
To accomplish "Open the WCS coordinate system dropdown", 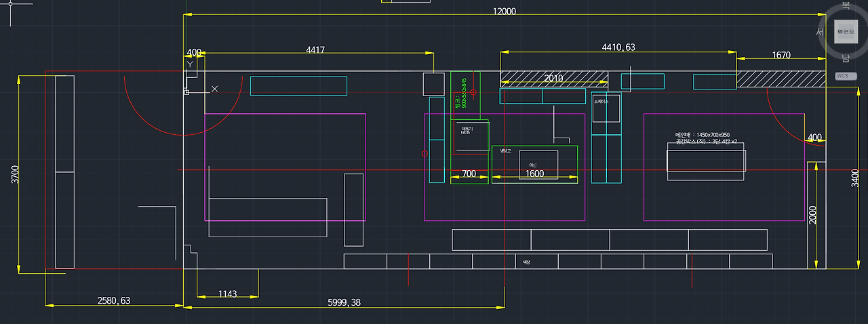I will [846, 76].
